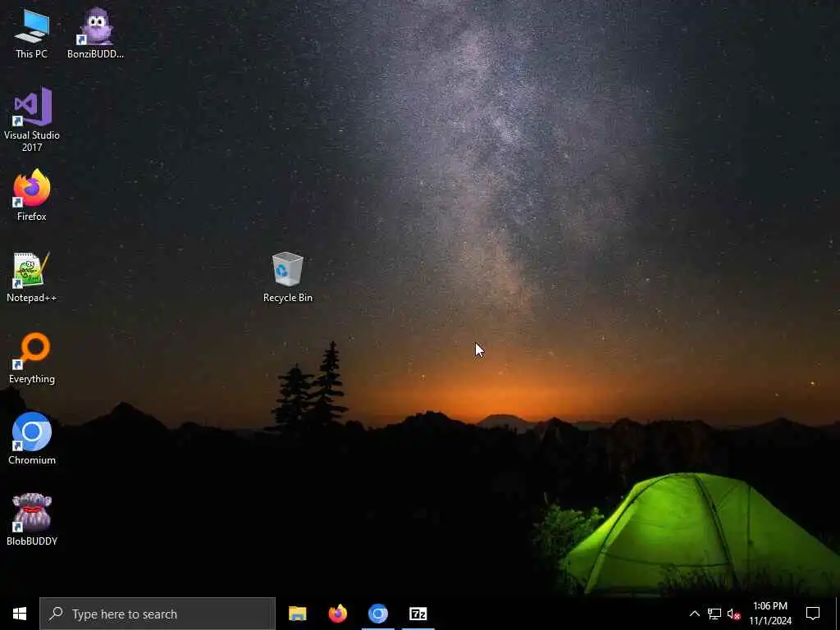The image size is (840, 630).
Task: Click the taskbar search box
Action: [x=157, y=614]
